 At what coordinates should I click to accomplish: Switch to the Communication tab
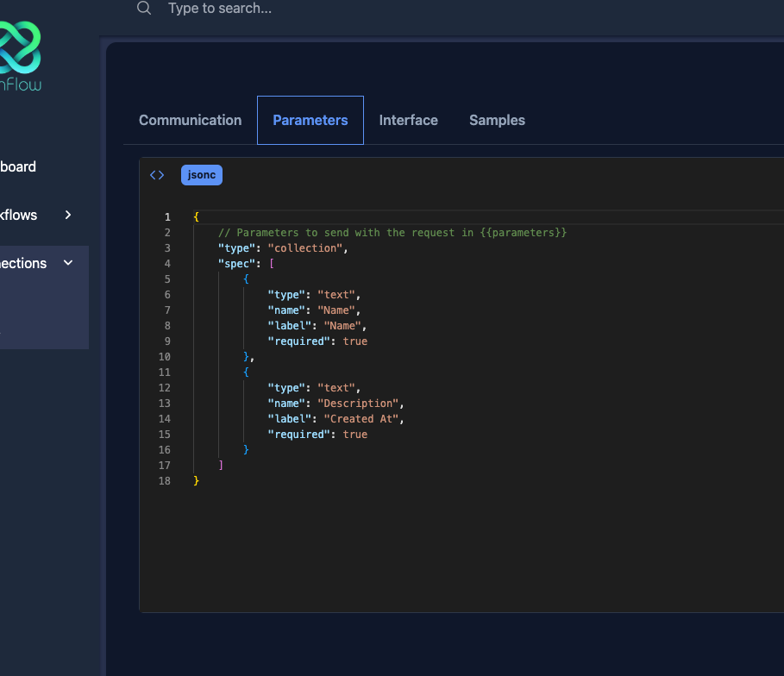click(x=190, y=120)
